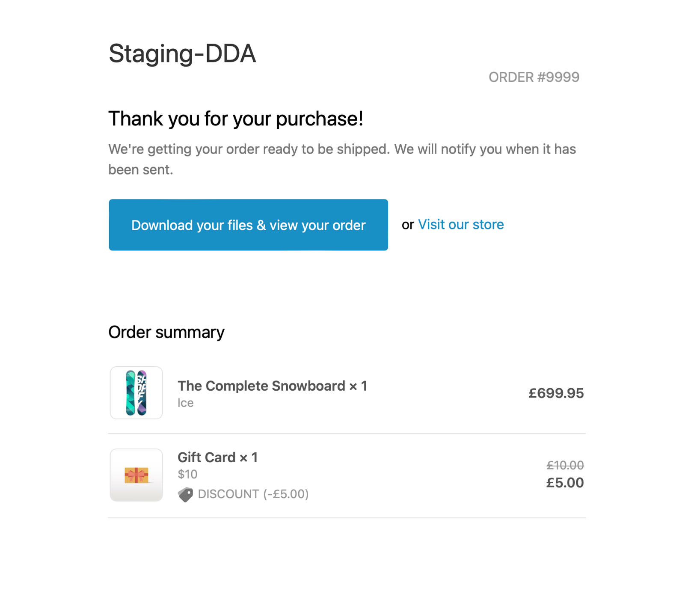Select the ORDER #9999 label
This screenshot has height=591, width=700.
[534, 77]
